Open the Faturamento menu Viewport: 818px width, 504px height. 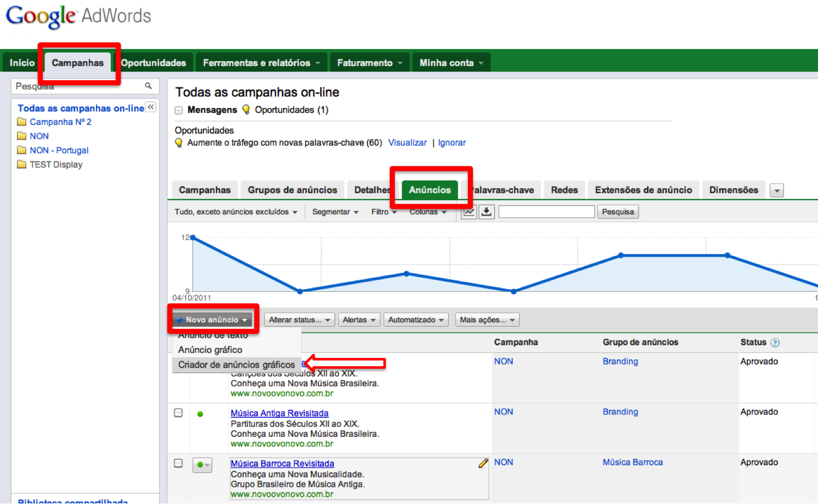click(370, 63)
